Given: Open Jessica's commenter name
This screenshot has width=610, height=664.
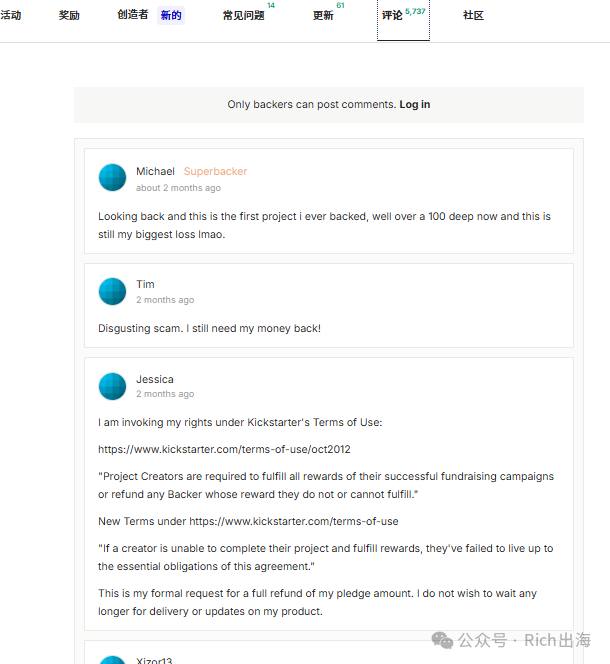Looking at the screenshot, I should click(155, 379).
